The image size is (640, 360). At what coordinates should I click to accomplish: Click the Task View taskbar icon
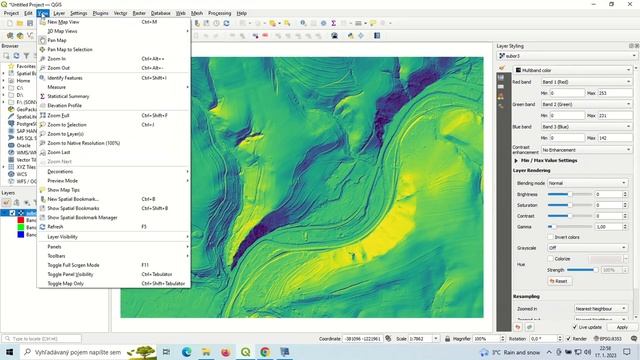tap(166, 352)
